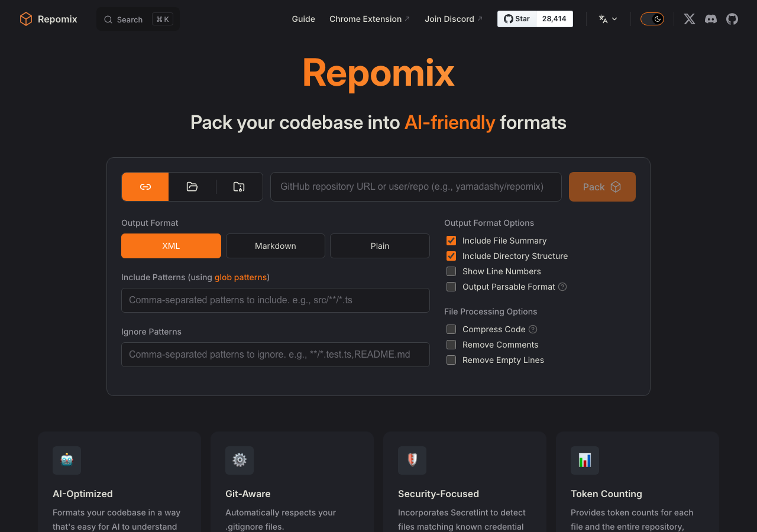Click the help icon beside Compress Code
Screen dimensions: 757x532
533,329
